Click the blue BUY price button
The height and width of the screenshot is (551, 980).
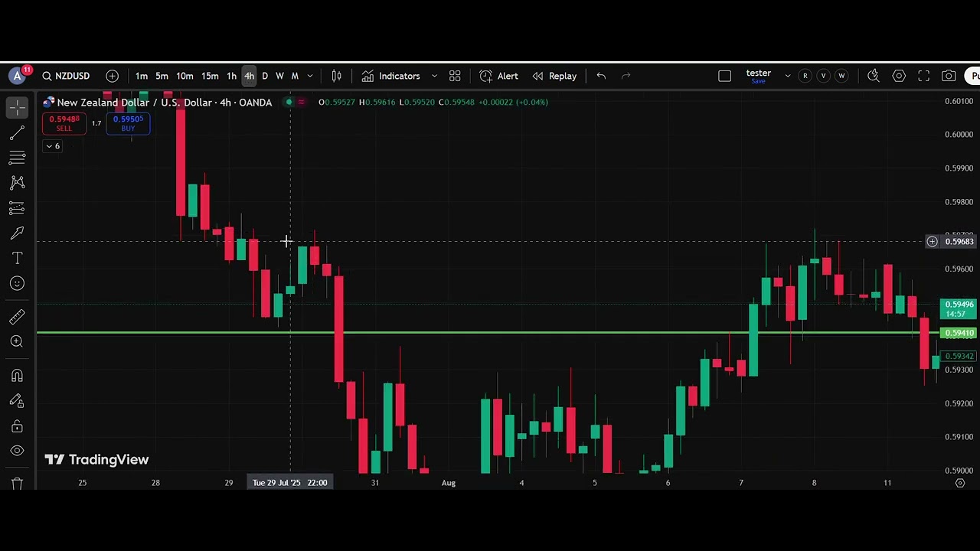pyautogui.click(x=128, y=123)
